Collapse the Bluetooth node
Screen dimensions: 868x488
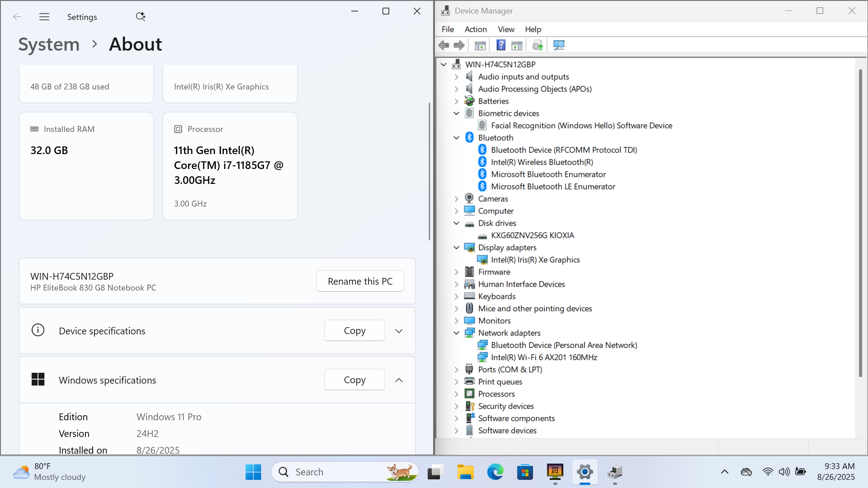coord(456,138)
